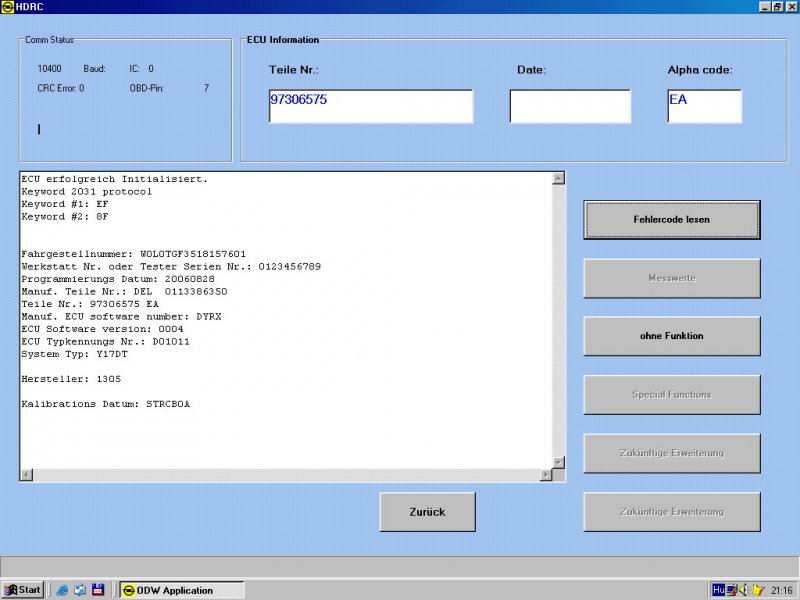The height and width of the screenshot is (600, 800).
Task: Click the 21:16 system clock
Action: pyautogui.click(x=782, y=590)
